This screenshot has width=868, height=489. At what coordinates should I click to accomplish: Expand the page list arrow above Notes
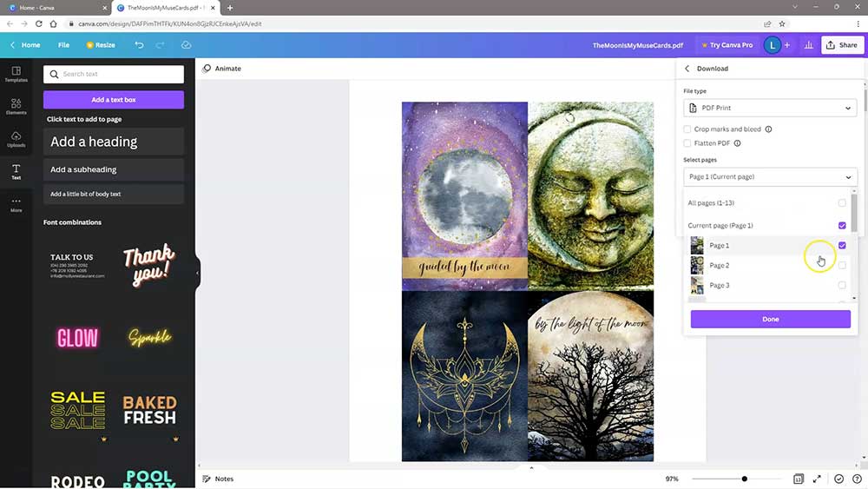[x=531, y=468]
